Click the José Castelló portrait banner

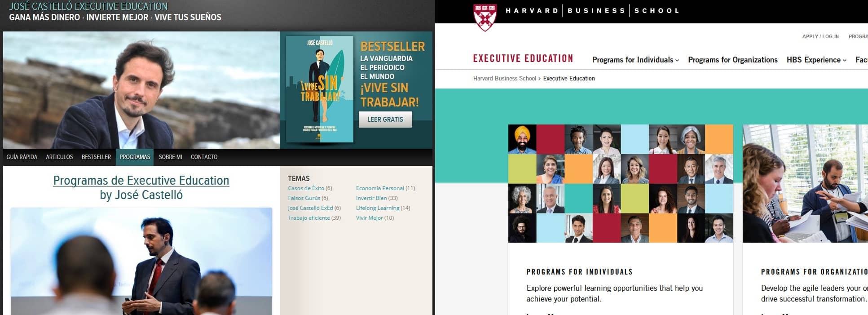(x=141, y=90)
